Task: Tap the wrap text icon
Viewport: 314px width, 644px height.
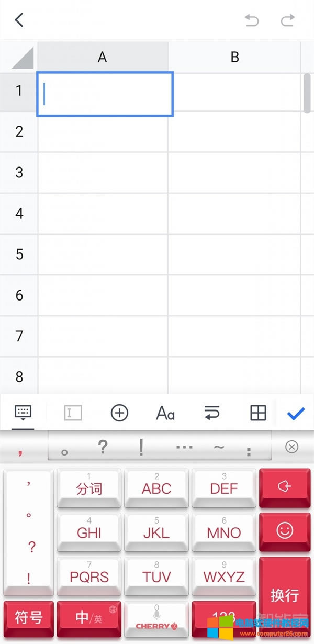Action: 211,413
